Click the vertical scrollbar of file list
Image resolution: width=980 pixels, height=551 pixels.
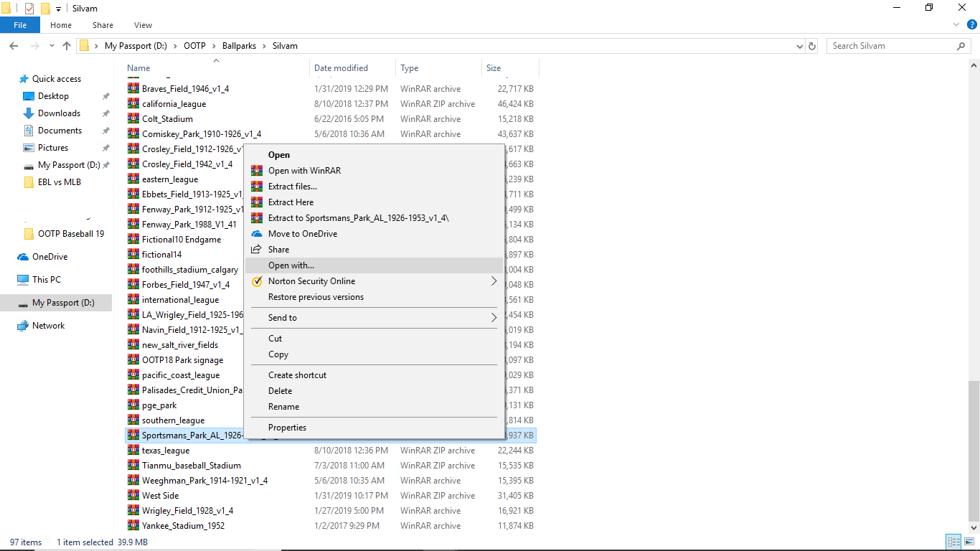[x=974, y=452]
